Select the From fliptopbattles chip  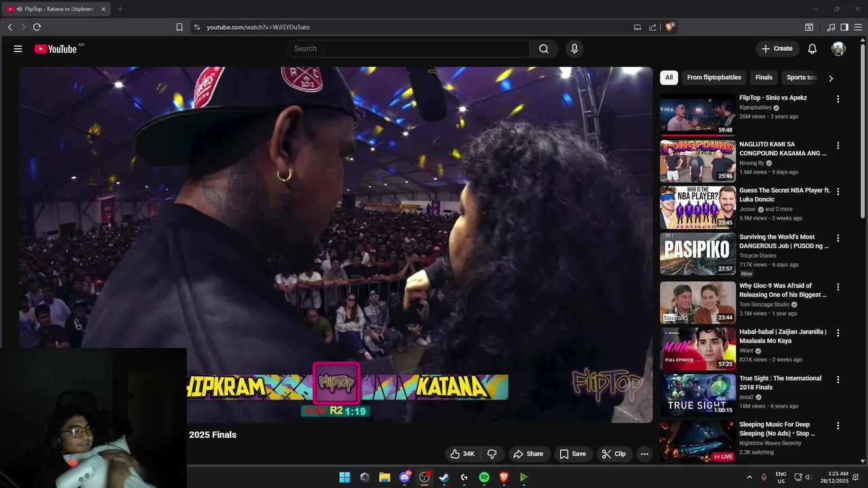[x=714, y=77]
